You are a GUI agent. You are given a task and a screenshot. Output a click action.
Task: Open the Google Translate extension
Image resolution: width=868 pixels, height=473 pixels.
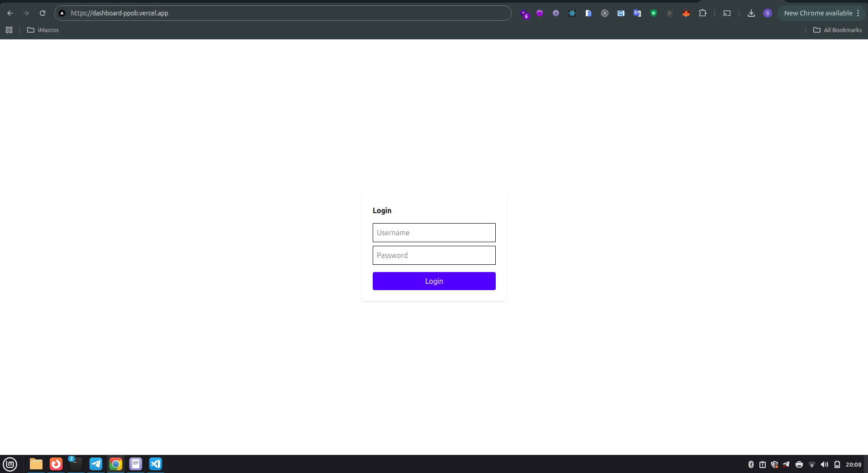pos(637,13)
